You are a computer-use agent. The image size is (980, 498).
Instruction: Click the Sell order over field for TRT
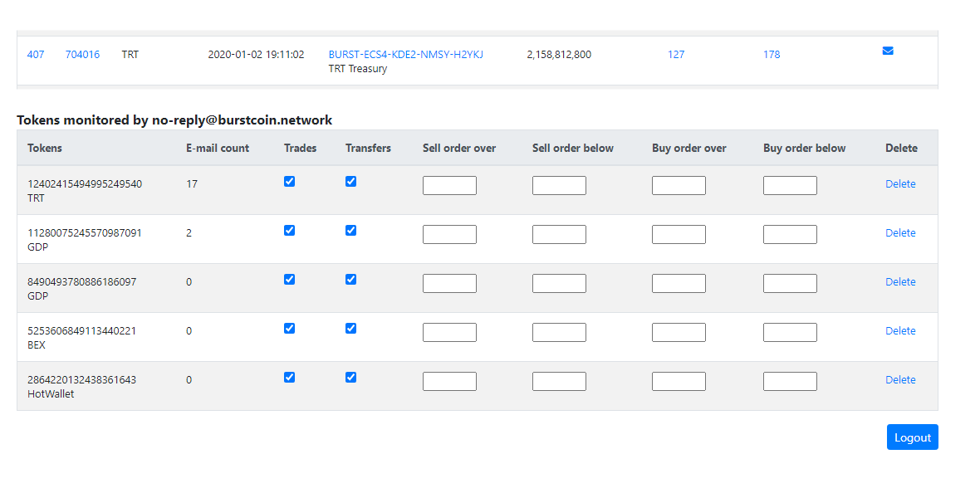point(449,184)
